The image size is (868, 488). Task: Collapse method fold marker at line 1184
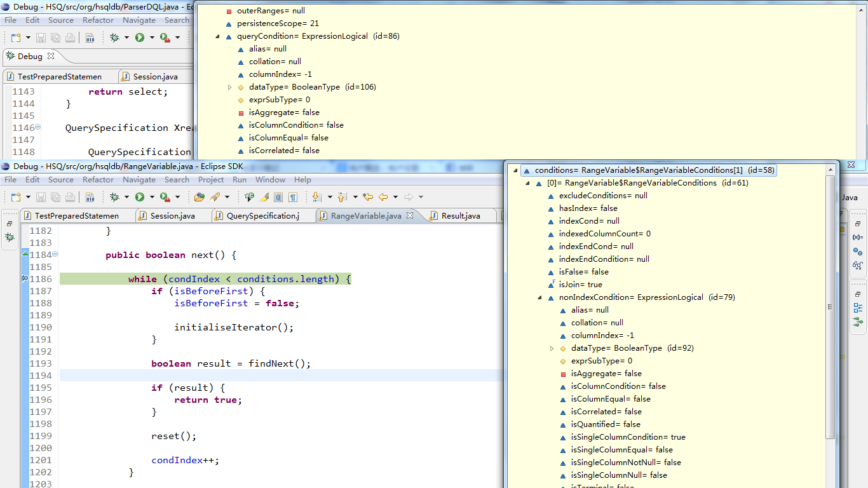tap(55, 254)
